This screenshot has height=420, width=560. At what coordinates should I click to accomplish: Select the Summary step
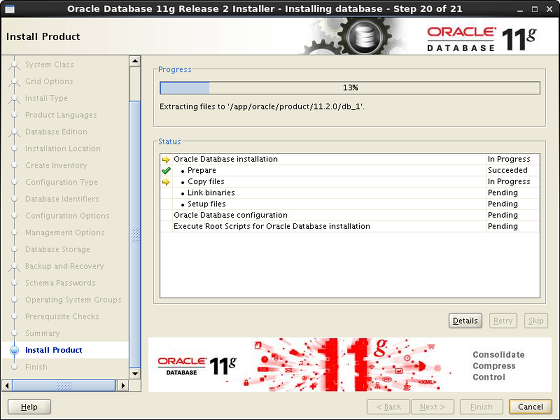(x=42, y=333)
